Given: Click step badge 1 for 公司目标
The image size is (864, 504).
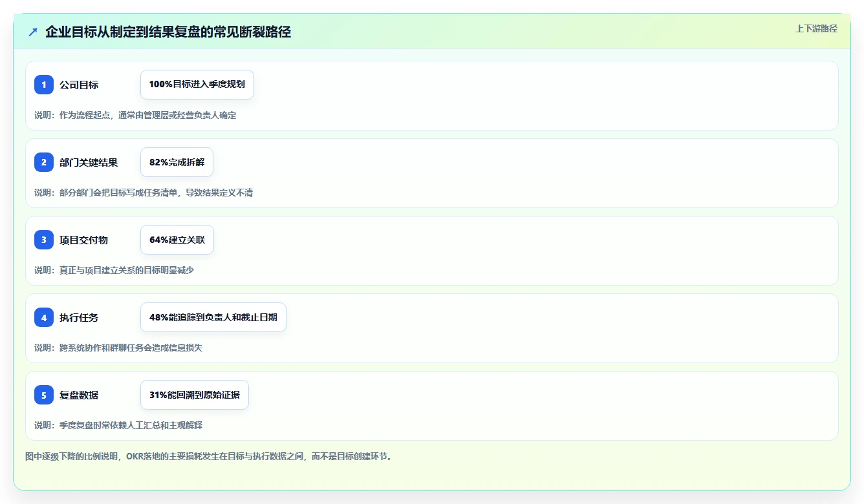Looking at the screenshot, I should (44, 85).
